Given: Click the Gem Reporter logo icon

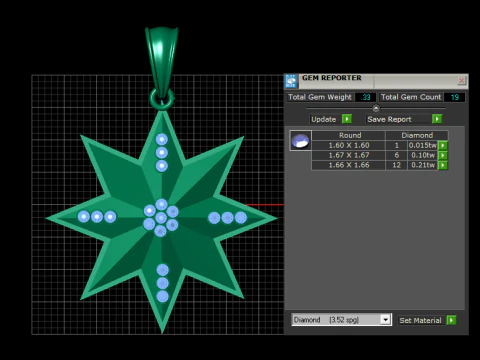Looking at the screenshot, I should 291,81.
